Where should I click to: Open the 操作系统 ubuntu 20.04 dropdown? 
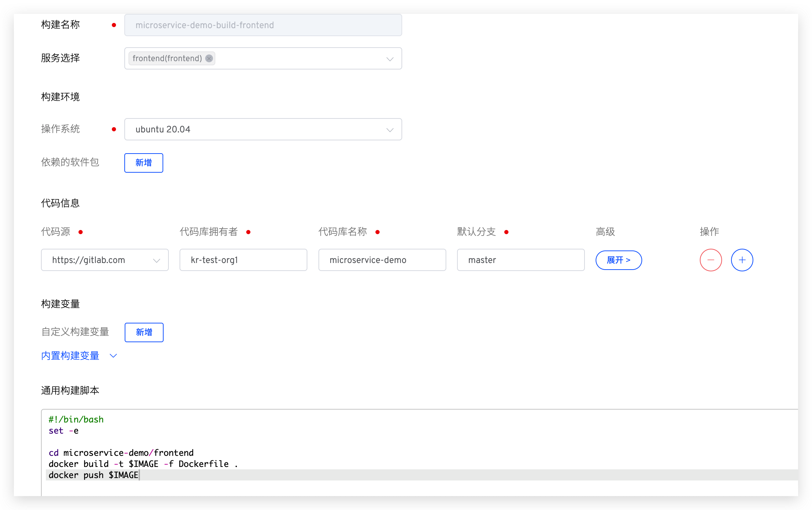coord(263,129)
